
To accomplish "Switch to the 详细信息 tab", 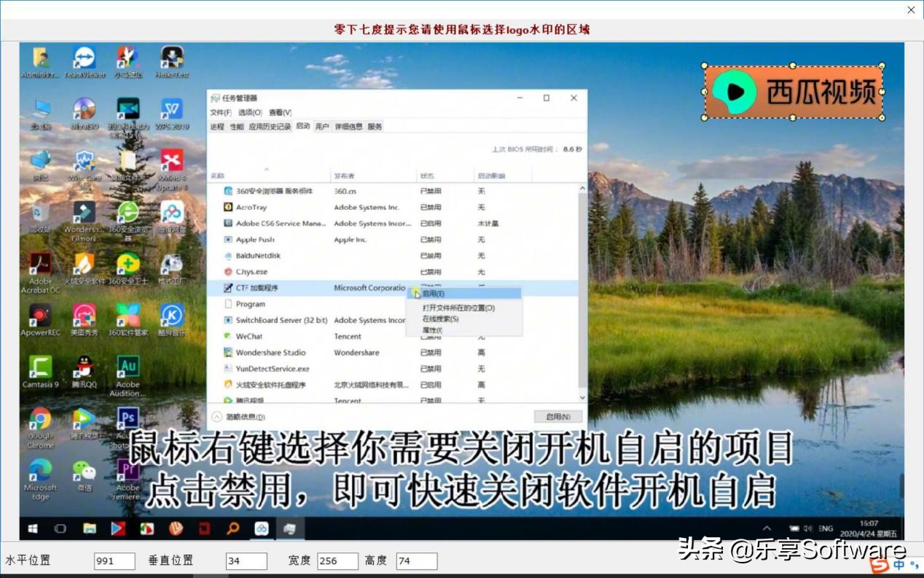I will [x=348, y=126].
